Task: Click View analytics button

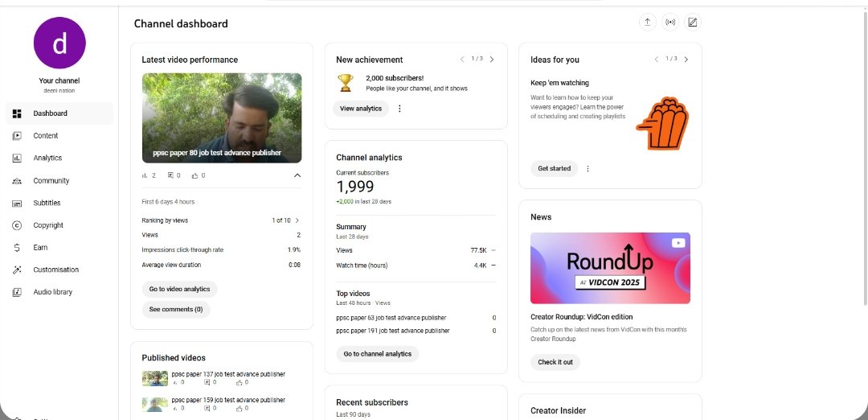Action: click(361, 109)
